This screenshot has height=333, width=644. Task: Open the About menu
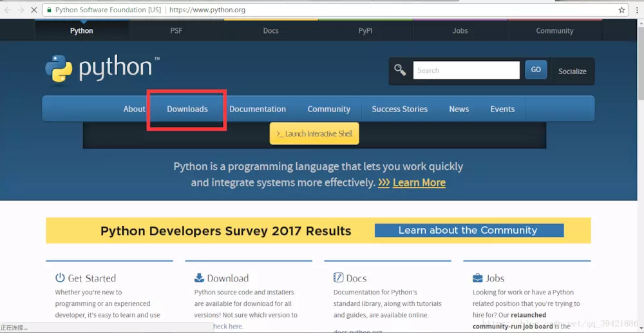coord(135,109)
